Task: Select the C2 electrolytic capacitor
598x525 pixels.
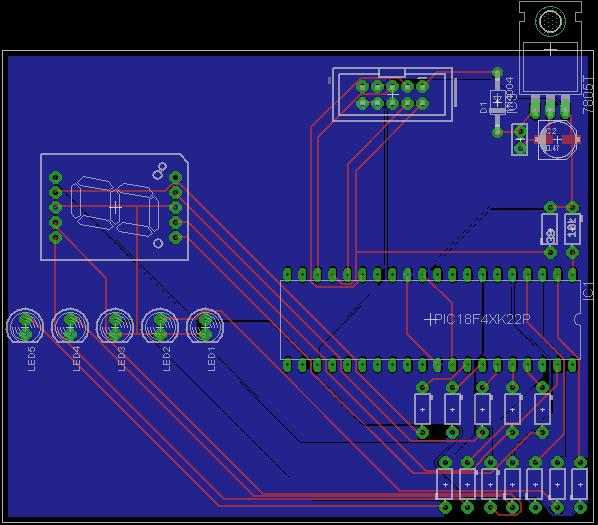Action: pyautogui.click(x=557, y=140)
